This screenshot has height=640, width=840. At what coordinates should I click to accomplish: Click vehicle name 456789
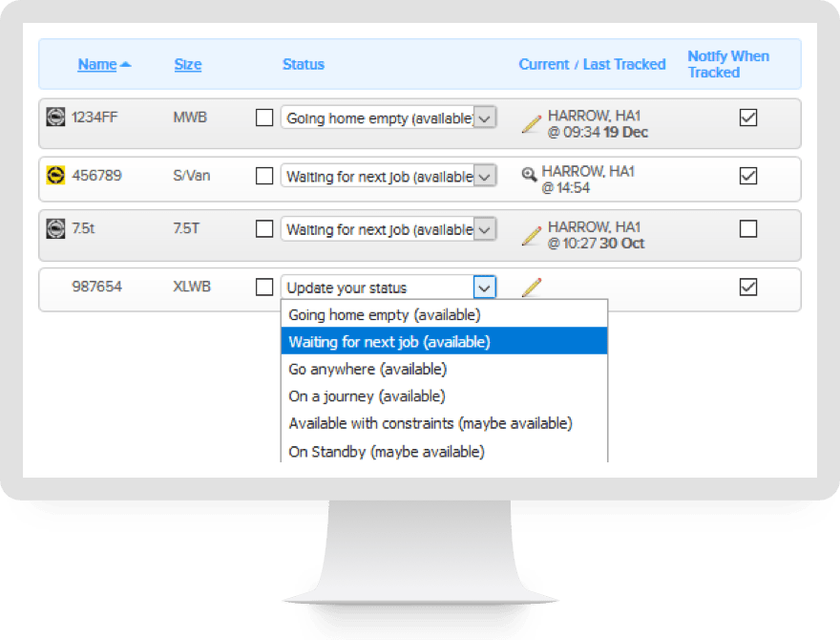tap(97, 175)
